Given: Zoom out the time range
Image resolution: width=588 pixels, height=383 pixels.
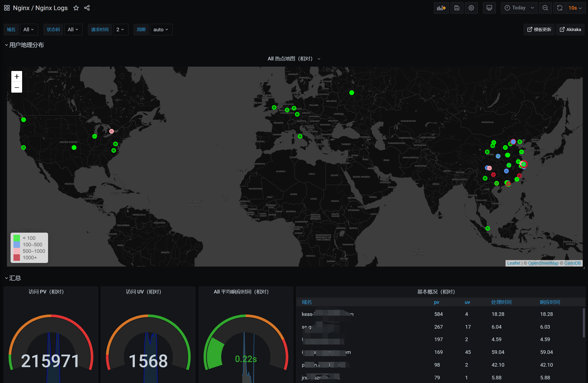Looking at the screenshot, I should coord(545,8).
